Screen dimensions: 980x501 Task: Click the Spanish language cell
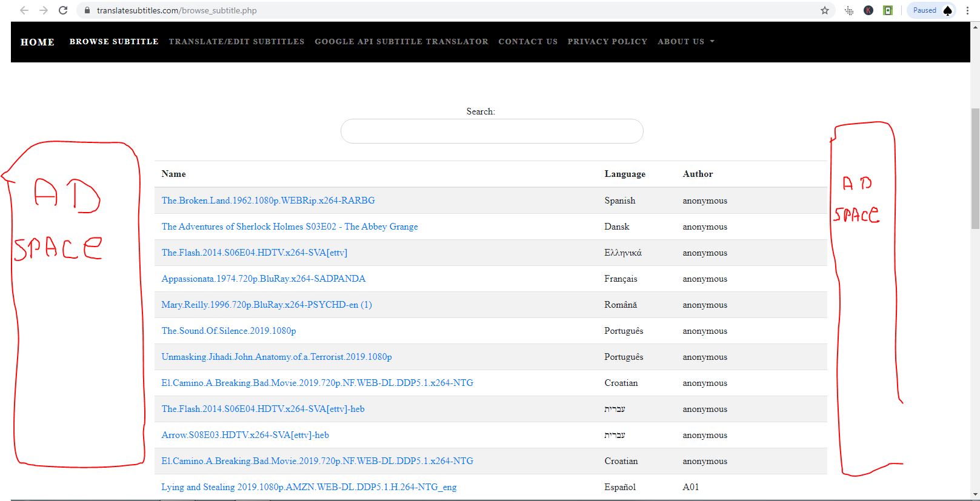coord(620,201)
